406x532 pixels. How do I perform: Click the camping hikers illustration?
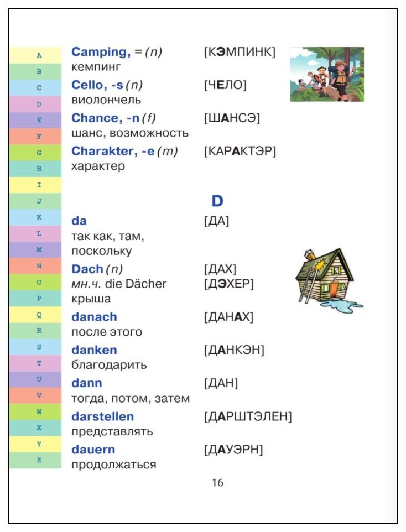click(326, 74)
